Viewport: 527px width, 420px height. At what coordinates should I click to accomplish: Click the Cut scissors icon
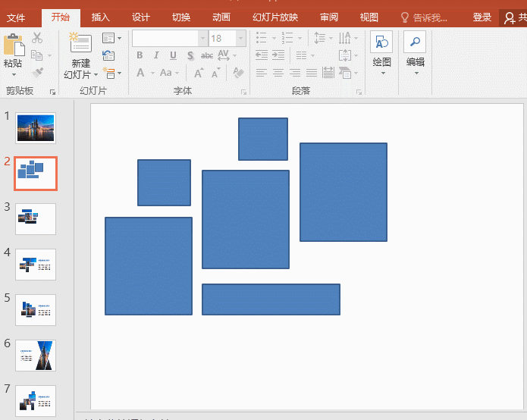[37, 38]
